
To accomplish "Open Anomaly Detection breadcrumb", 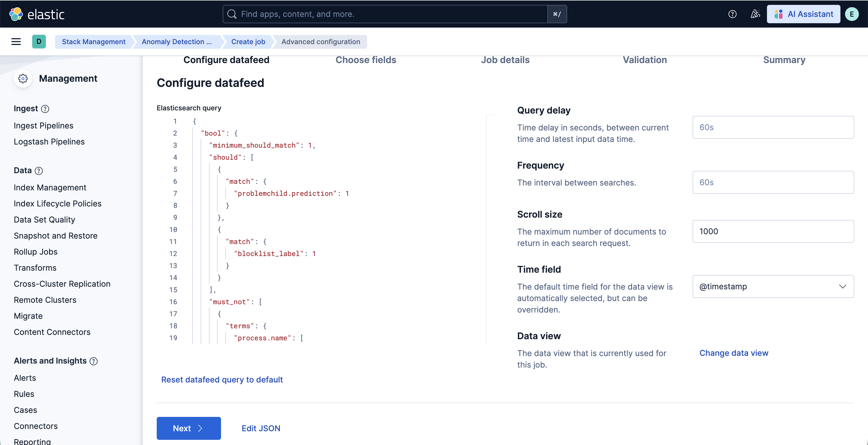I will tap(177, 42).
